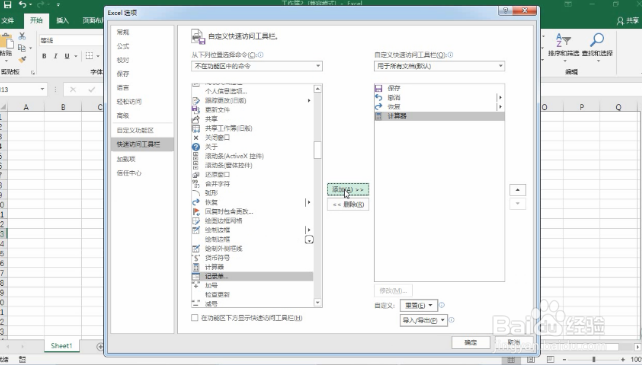Viewport: 642px width, 368px height.
Task: Choose the 恢复 redo icon in left list
Action: [x=196, y=202]
